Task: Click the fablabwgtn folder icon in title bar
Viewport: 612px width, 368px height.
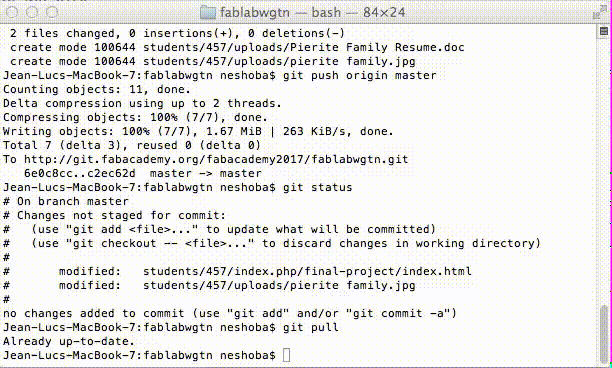Action: (208, 12)
